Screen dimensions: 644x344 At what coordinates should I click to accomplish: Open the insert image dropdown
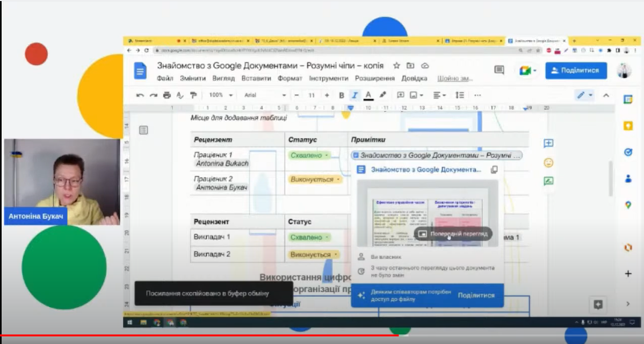(x=416, y=95)
